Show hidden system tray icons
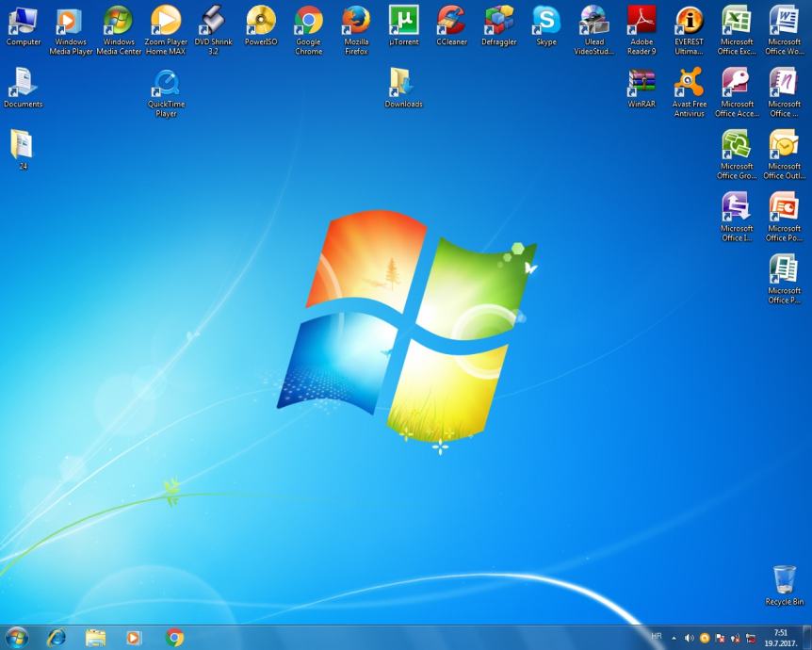 click(x=674, y=639)
